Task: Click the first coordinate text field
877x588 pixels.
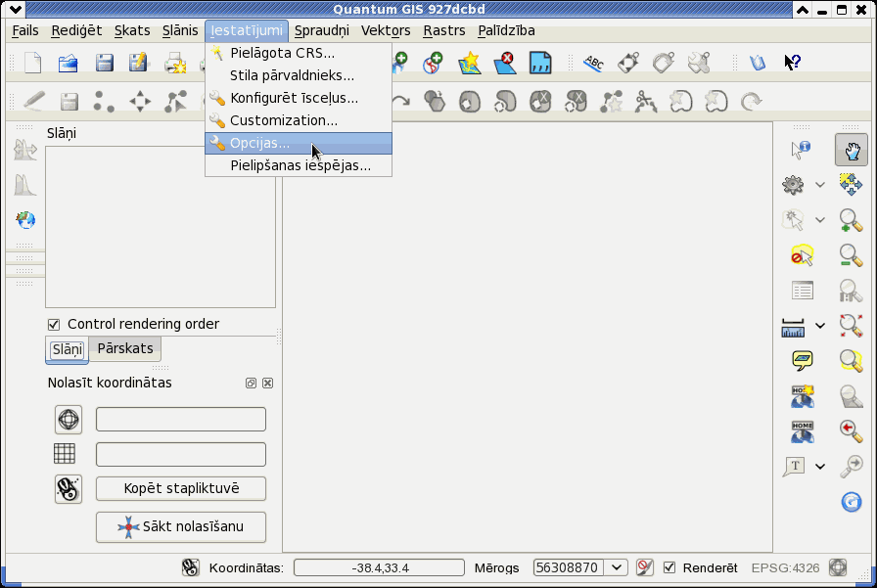Action: 181,419
